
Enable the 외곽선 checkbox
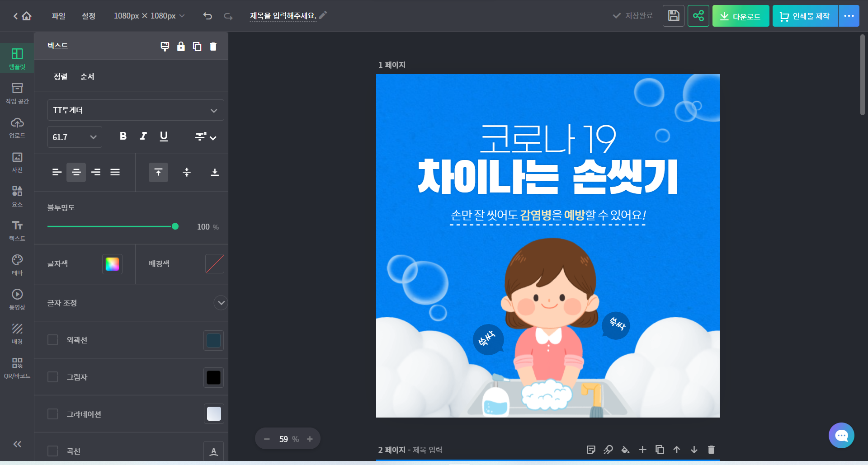pos(53,340)
